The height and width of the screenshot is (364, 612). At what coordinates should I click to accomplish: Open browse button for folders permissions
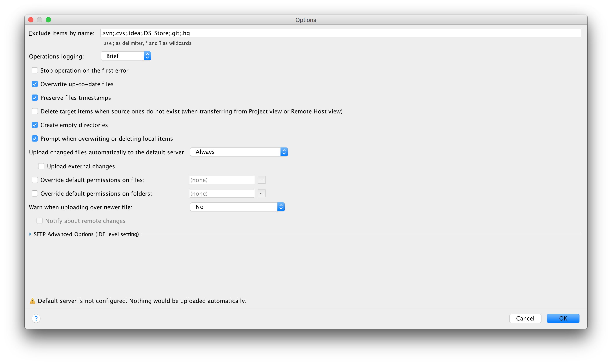(x=261, y=193)
